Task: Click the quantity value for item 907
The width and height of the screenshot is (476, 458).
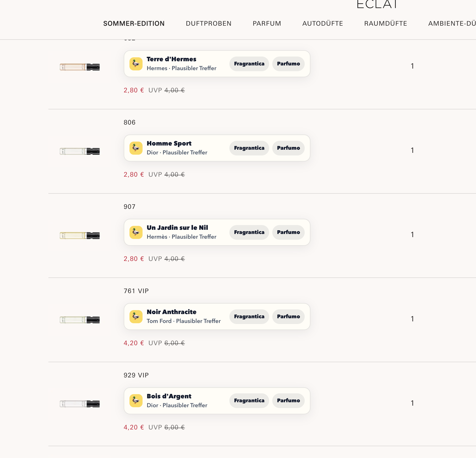Action: click(x=412, y=234)
